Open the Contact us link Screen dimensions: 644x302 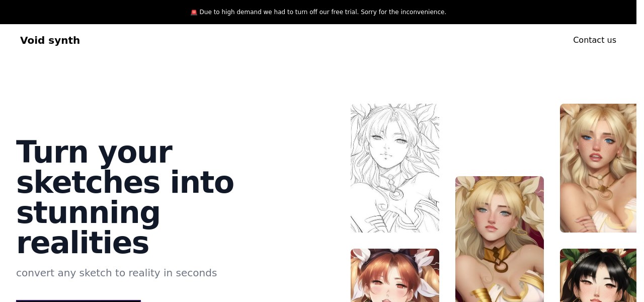tap(594, 40)
